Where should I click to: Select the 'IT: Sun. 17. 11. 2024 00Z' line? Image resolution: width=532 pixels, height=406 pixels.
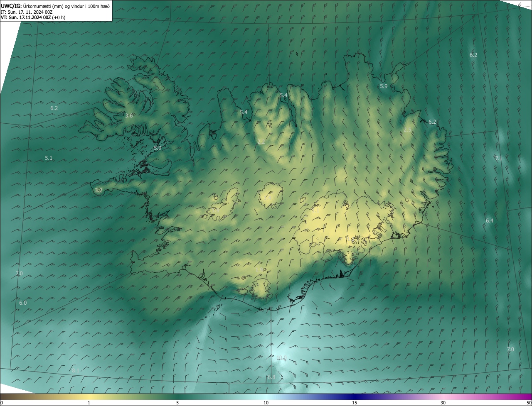coord(27,12)
